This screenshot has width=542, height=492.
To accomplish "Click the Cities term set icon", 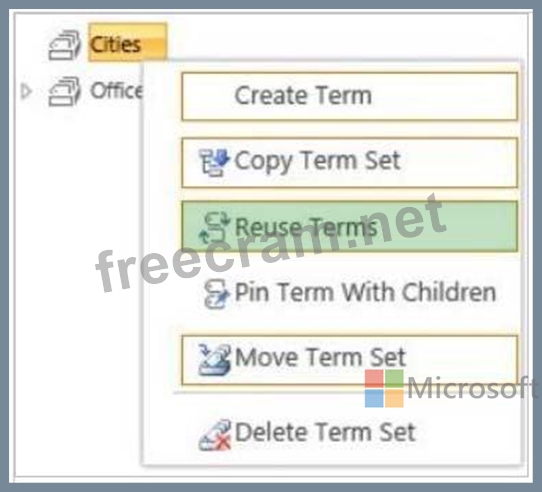I will (65, 45).
